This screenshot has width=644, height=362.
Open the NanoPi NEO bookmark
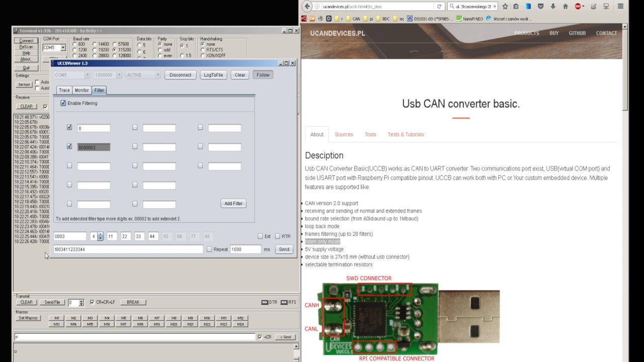click(x=469, y=19)
